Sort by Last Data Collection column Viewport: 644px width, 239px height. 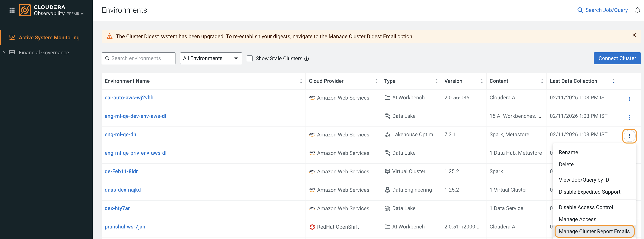point(613,81)
